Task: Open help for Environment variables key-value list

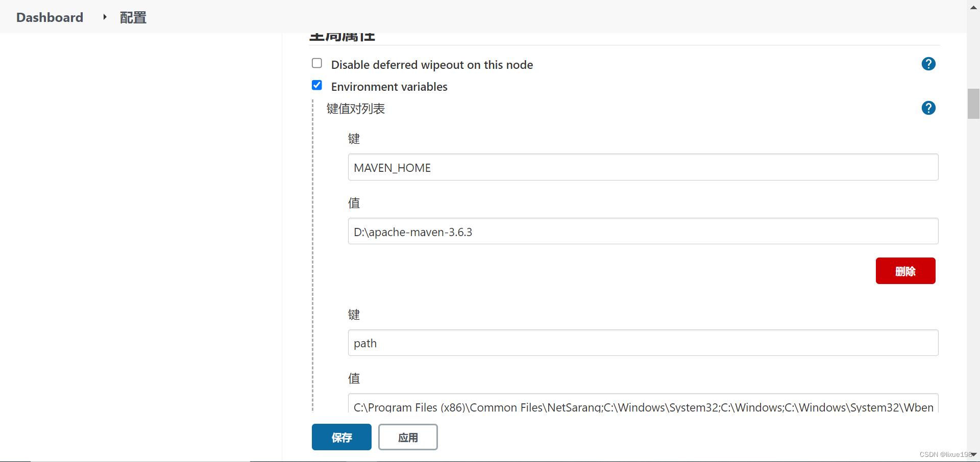Action: (x=928, y=108)
